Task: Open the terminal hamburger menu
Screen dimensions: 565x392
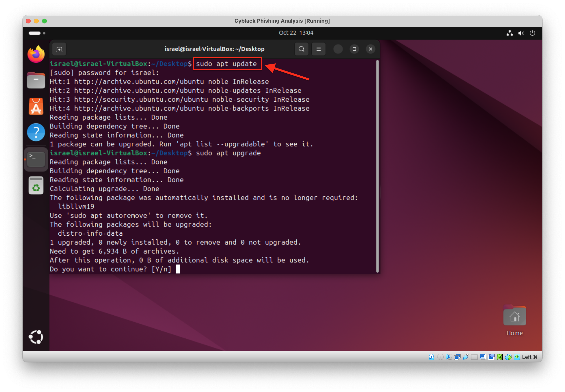Action: pyautogui.click(x=318, y=49)
